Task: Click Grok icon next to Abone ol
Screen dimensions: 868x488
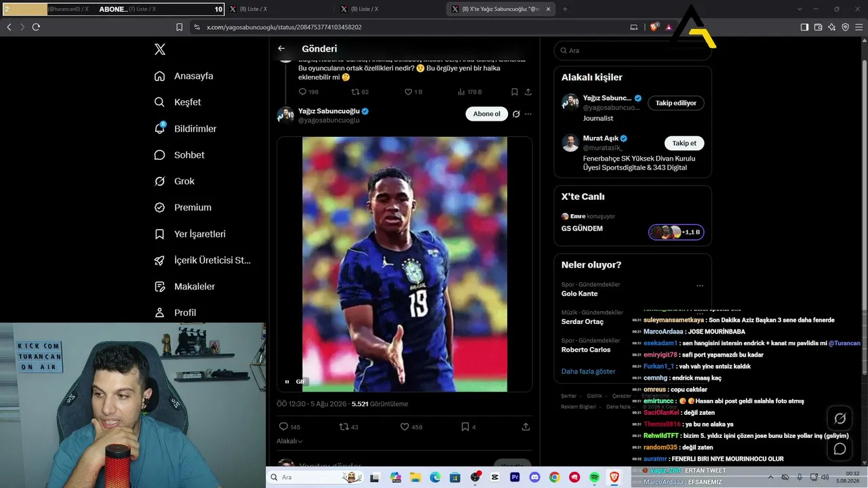Action: [x=516, y=114]
